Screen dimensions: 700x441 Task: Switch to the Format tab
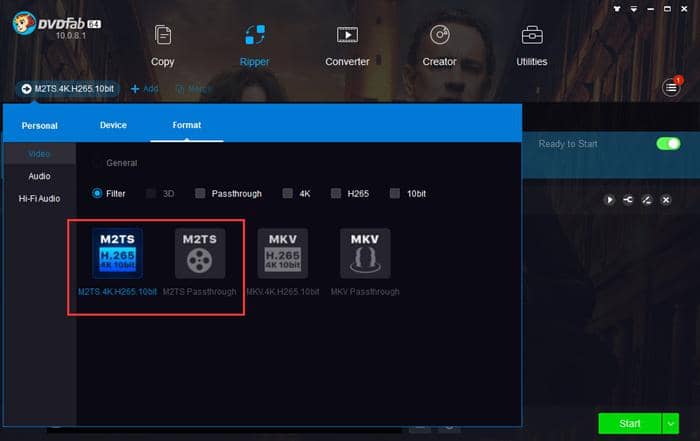(187, 125)
